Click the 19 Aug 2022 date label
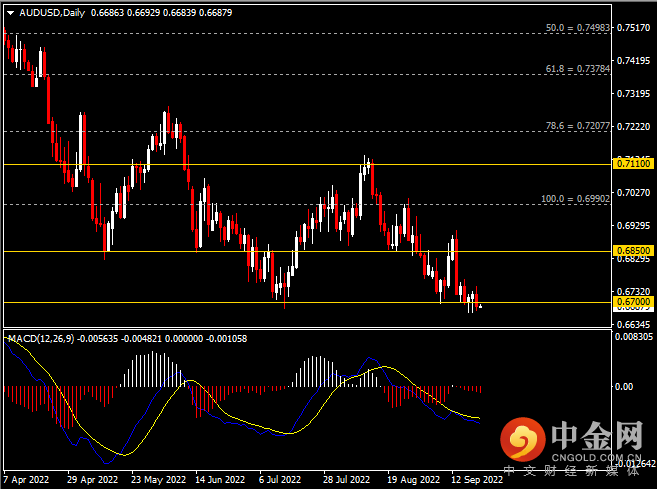This screenshot has height=489, width=657. (414, 479)
